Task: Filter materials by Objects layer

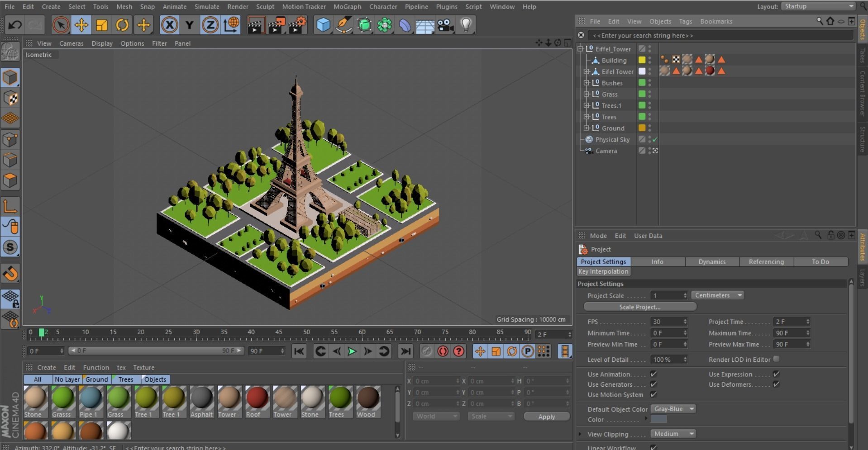Action: pos(155,379)
